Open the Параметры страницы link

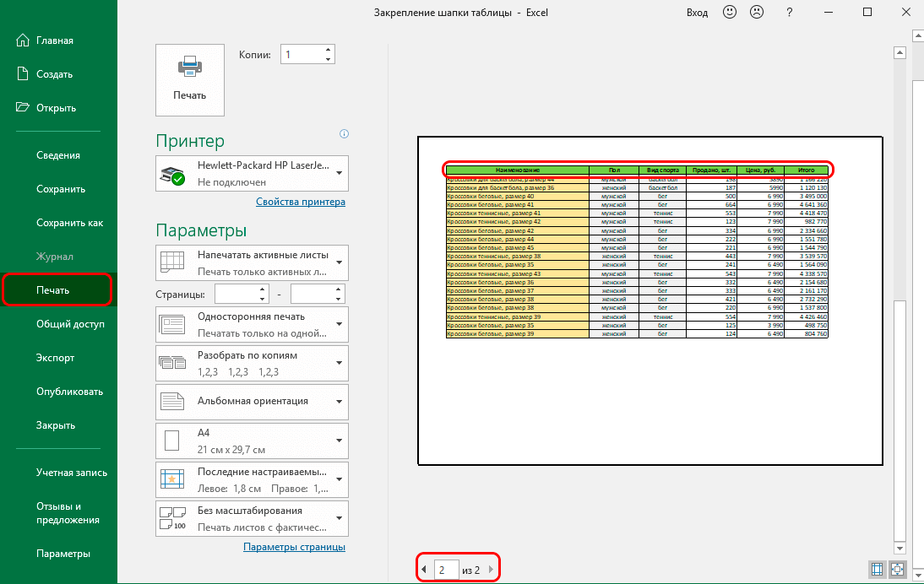tap(294, 547)
